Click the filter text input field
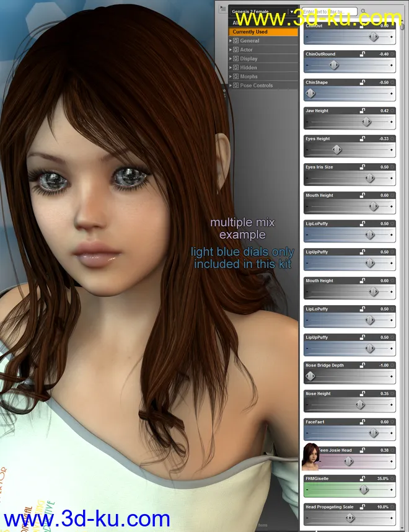Viewport: 409px width, 532px height. point(330,12)
